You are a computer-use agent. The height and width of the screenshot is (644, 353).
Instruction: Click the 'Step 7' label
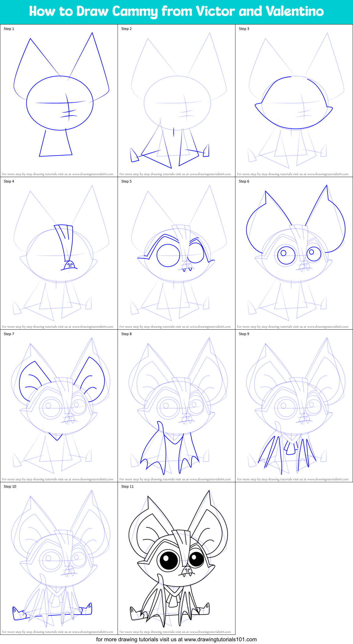tap(9, 334)
